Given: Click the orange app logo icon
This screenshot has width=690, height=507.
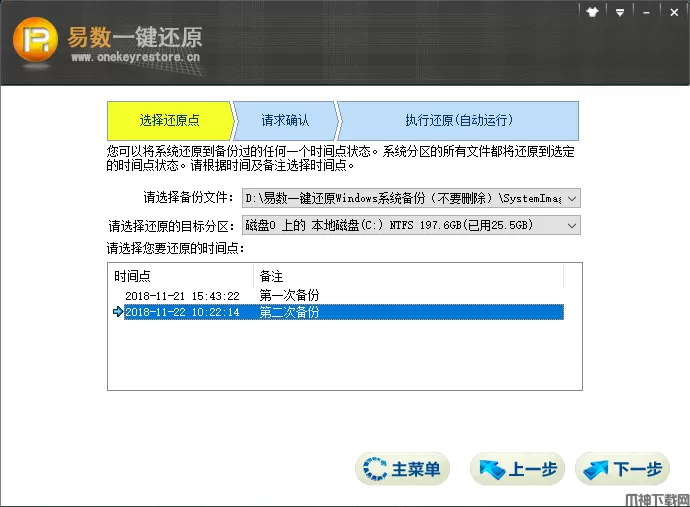Looking at the screenshot, I should point(35,40).
